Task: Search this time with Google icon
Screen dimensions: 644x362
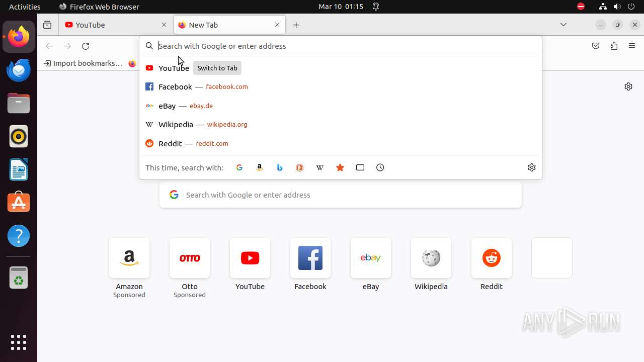Action: coord(239,167)
